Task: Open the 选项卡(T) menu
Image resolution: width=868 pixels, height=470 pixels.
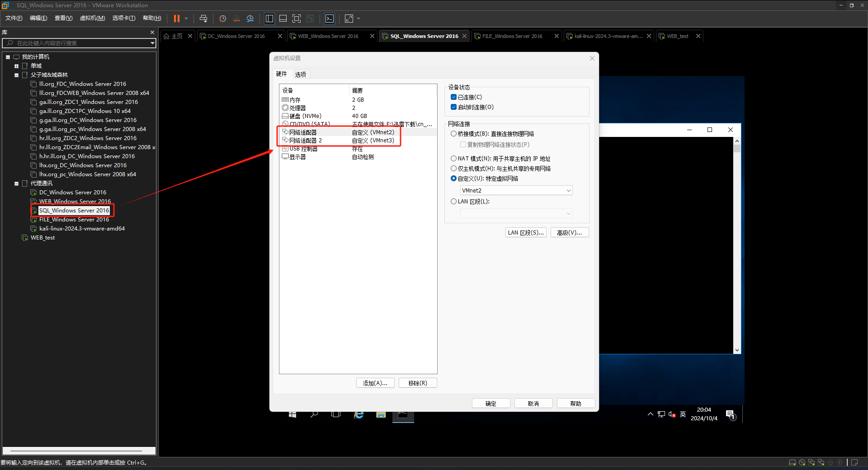Action: (x=123, y=18)
